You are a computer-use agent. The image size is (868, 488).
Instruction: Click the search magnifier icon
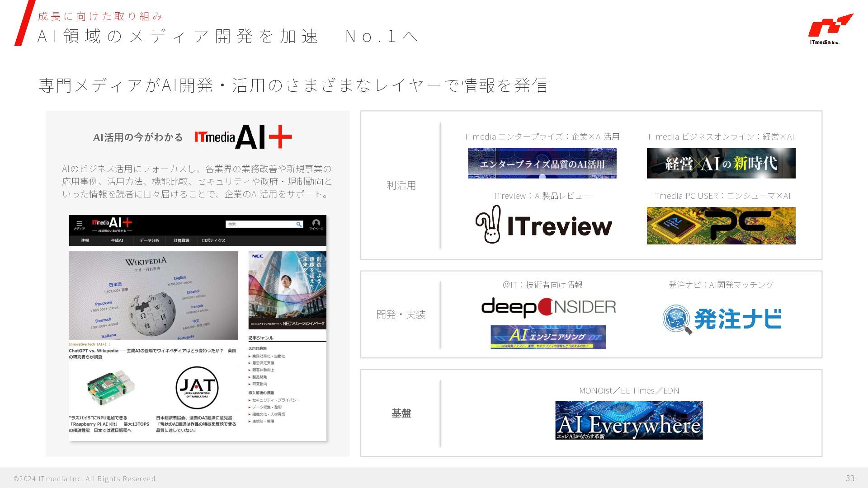(x=299, y=224)
